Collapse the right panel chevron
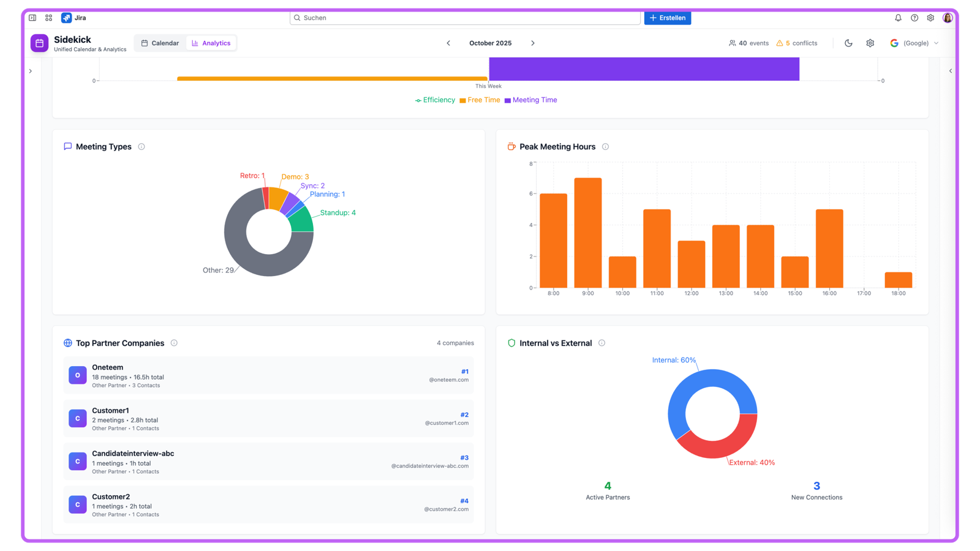Viewport: 980px width, 551px height. click(x=951, y=71)
